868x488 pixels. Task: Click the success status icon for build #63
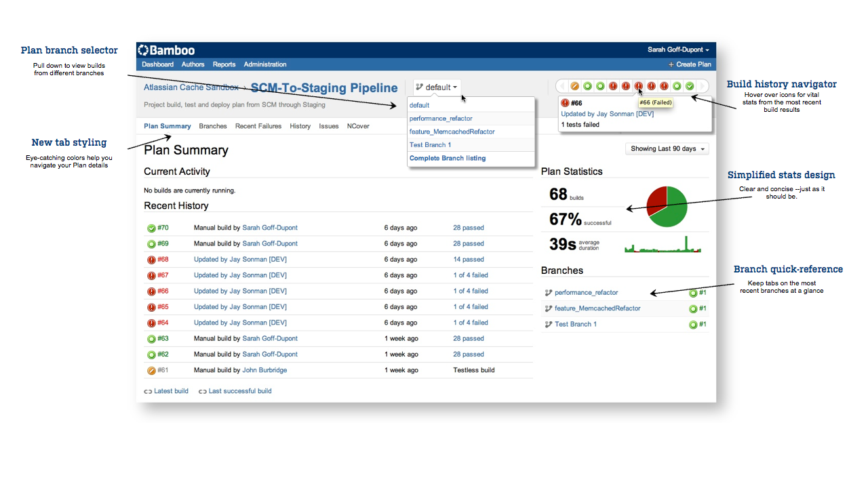[151, 339]
